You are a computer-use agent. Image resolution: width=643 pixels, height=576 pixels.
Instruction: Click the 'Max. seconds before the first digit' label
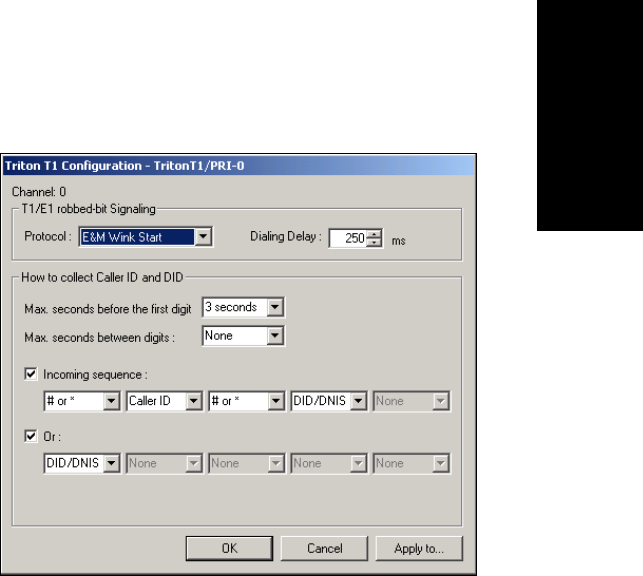pos(108,309)
